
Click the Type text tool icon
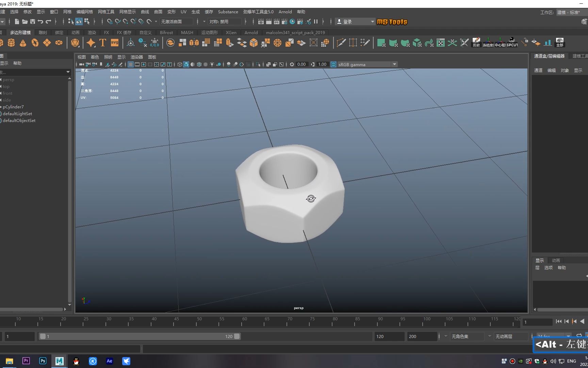tap(103, 43)
